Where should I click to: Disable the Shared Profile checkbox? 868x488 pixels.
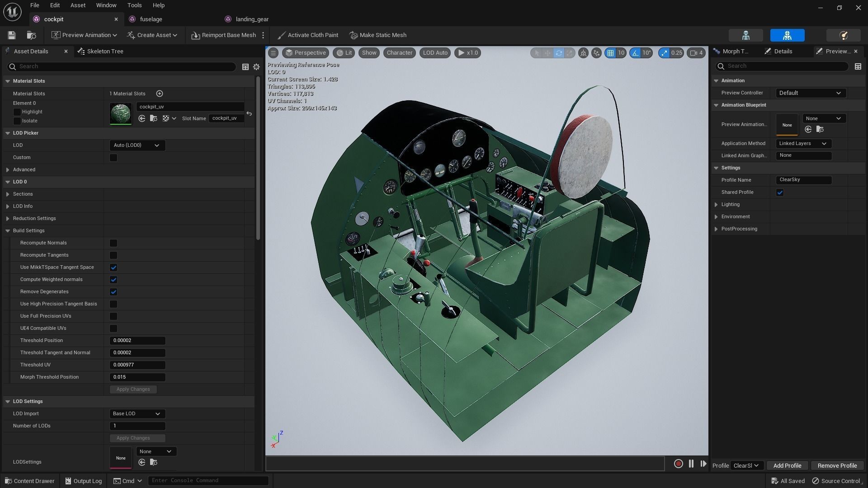pyautogui.click(x=780, y=192)
